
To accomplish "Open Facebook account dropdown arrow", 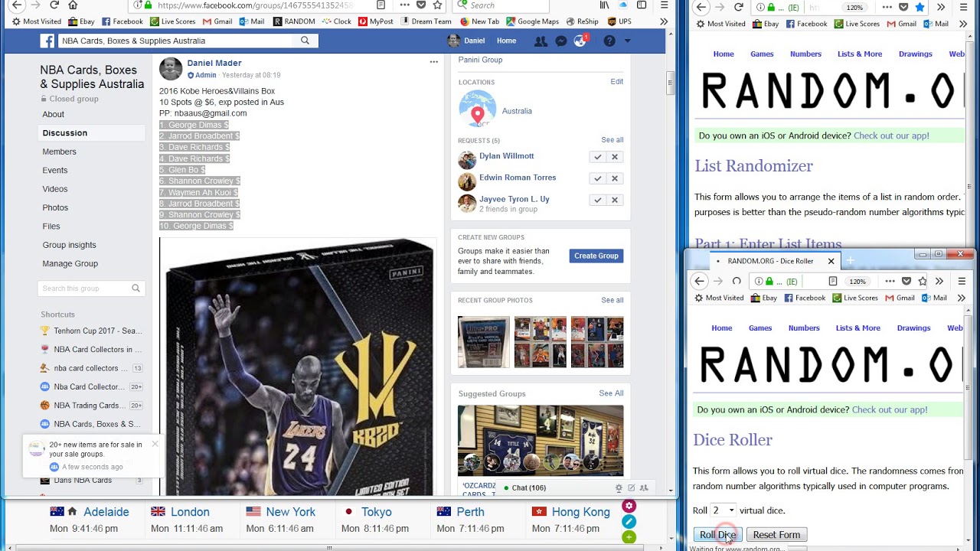I will (x=628, y=41).
